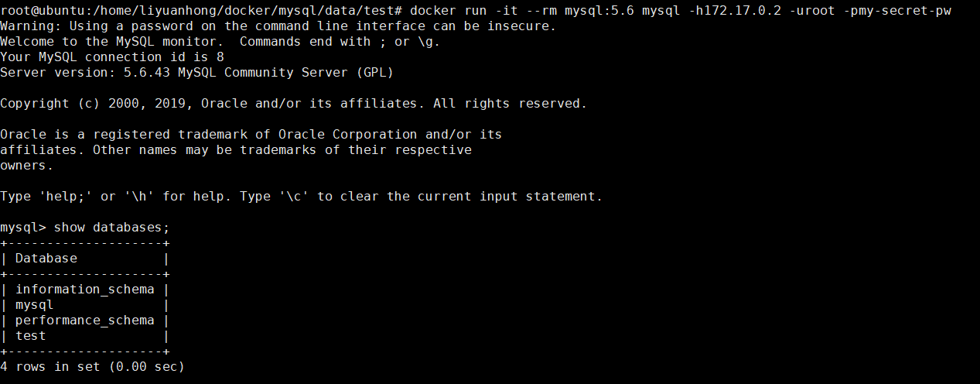The height and width of the screenshot is (384, 980).
Task: Click the 'mysql' row in the results table
Action: point(35,305)
